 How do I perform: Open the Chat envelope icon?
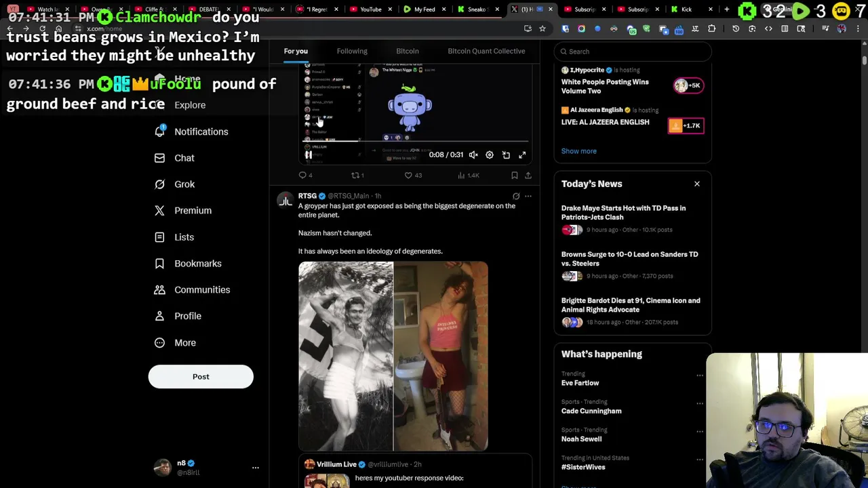point(159,158)
